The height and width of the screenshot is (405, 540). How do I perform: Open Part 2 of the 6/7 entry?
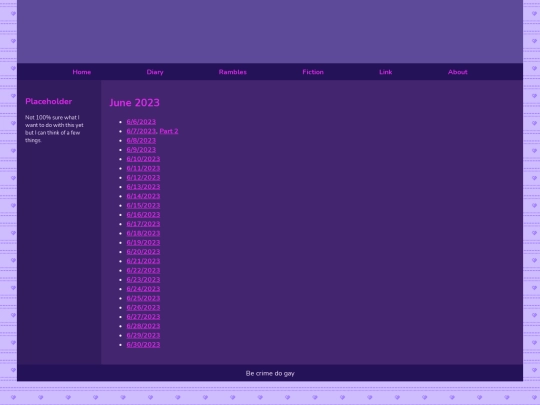169,131
